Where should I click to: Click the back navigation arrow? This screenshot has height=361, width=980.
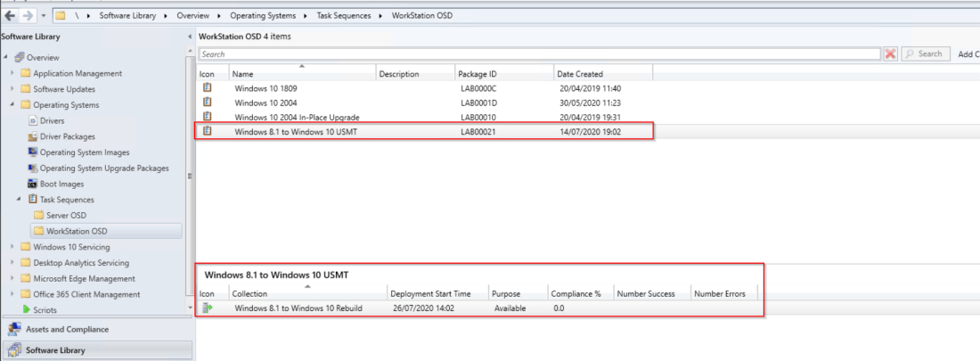coord(9,15)
